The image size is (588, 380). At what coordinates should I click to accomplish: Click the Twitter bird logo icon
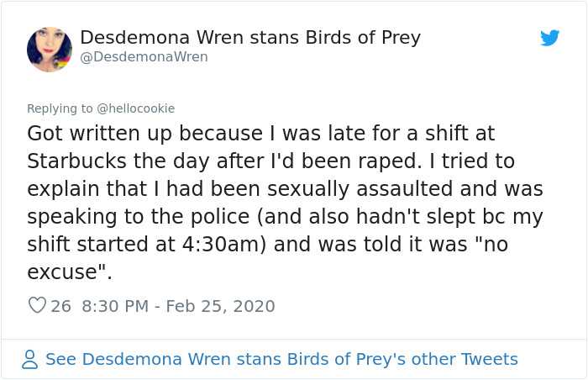pyautogui.click(x=550, y=38)
